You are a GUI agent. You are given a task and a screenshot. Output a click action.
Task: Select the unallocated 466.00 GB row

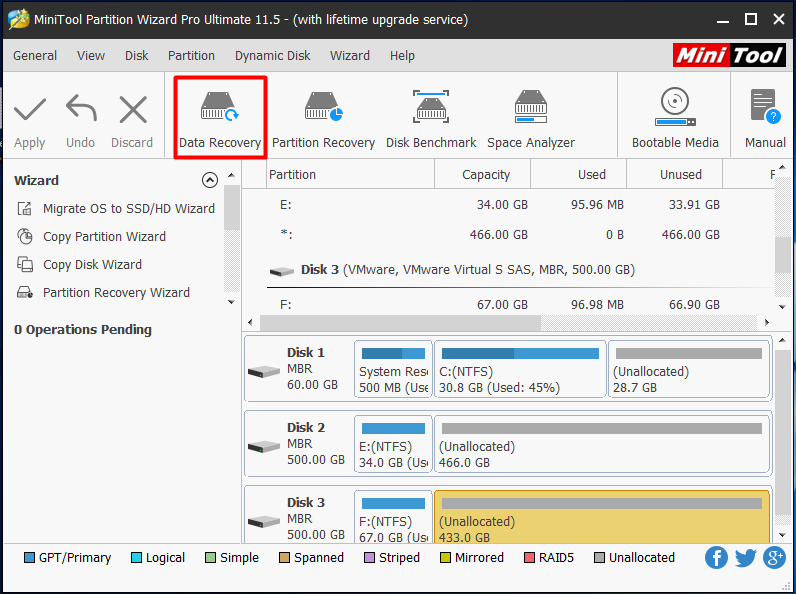(x=509, y=235)
